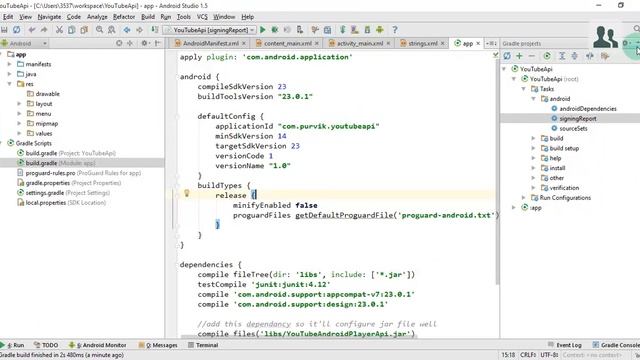Screen dimensions: 640x360
Task: Switch to the AndroidManifest.xml tab
Action: click(x=210, y=43)
